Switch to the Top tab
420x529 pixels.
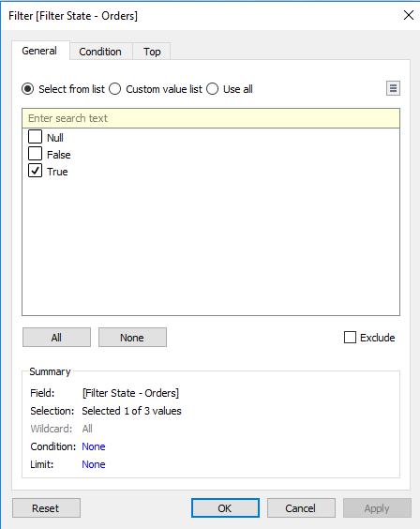point(152,52)
